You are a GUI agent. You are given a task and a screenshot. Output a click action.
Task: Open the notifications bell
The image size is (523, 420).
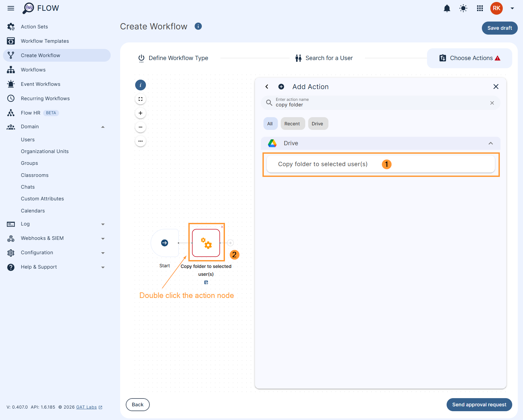(447, 8)
